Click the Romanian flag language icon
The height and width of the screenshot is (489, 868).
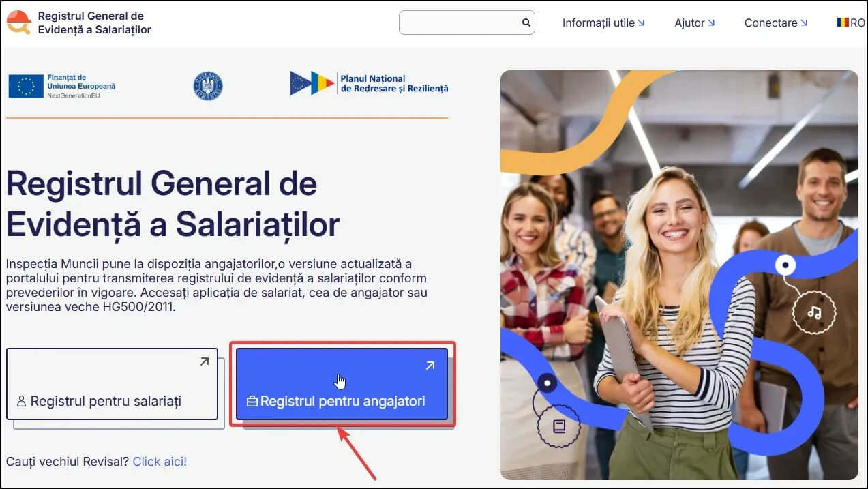tap(843, 23)
